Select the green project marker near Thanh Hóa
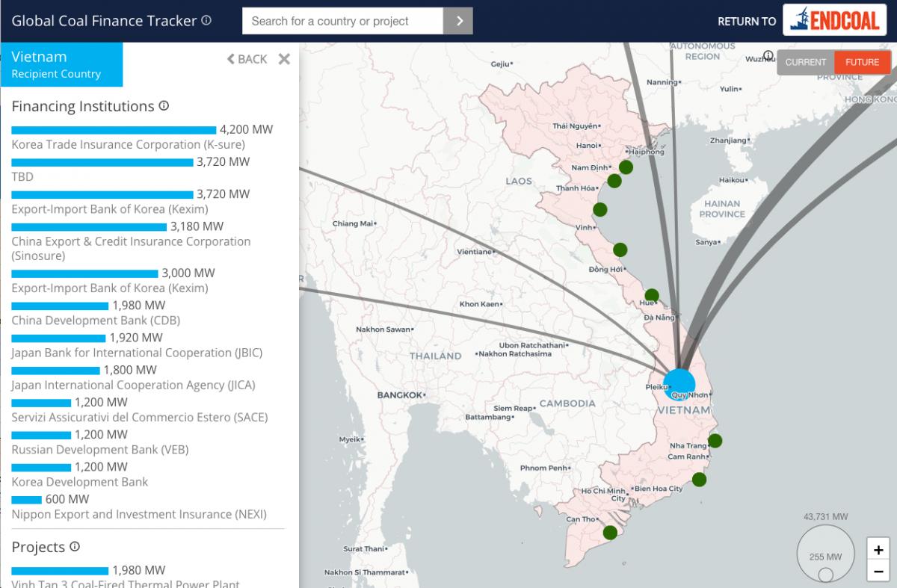Viewport: 897px width, 588px height. [614, 181]
